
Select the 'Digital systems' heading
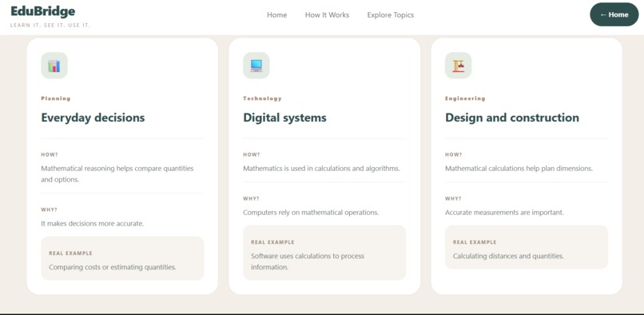click(284, 118)
